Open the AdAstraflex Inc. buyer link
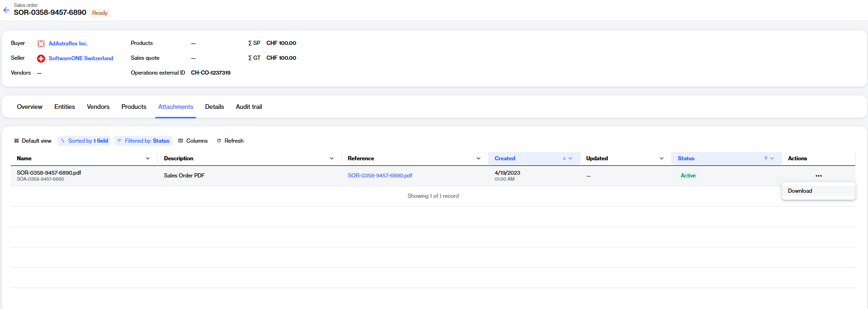 coord(68,44)
